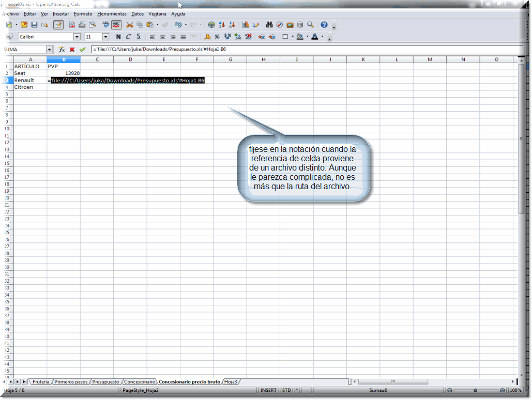The image size is (532, 400).
Task: Expand the Calibri font name dropdown
Action: click(77, 37)
